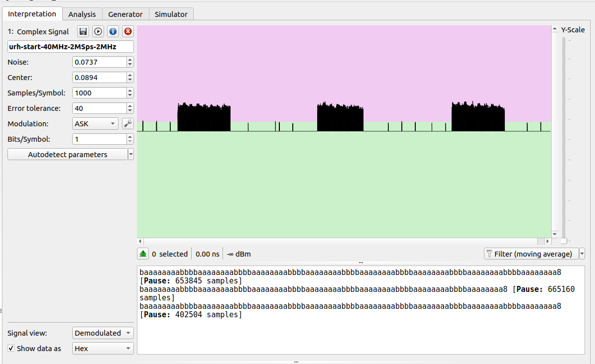Screen dimensions: 595x364
Task: Click the signal name field urh-start-40MHz-2MSps-2MHz
Action: tap(71, 47)
